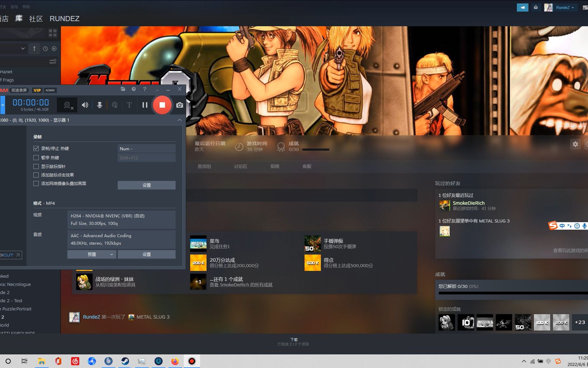This screenshot has width=588, height=368.
Task: Expand Bandicam recording mode blue dropdown
Action: (3, 105)
